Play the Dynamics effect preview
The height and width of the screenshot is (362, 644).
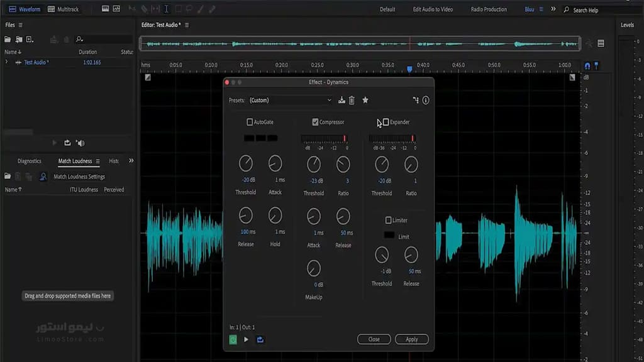[x=246, y=339]
